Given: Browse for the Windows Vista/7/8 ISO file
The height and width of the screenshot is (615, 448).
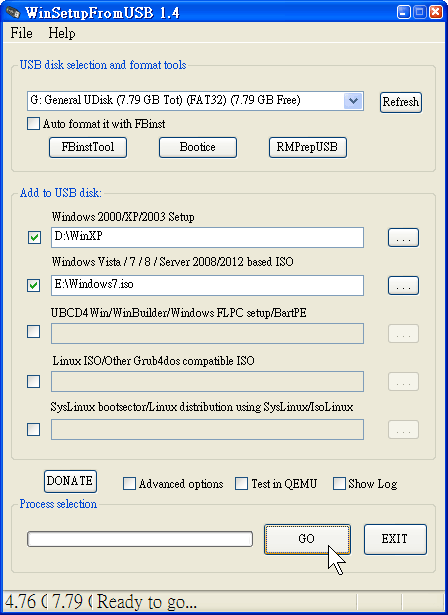Looking at the screenshot, I should [x=403, y=286].
